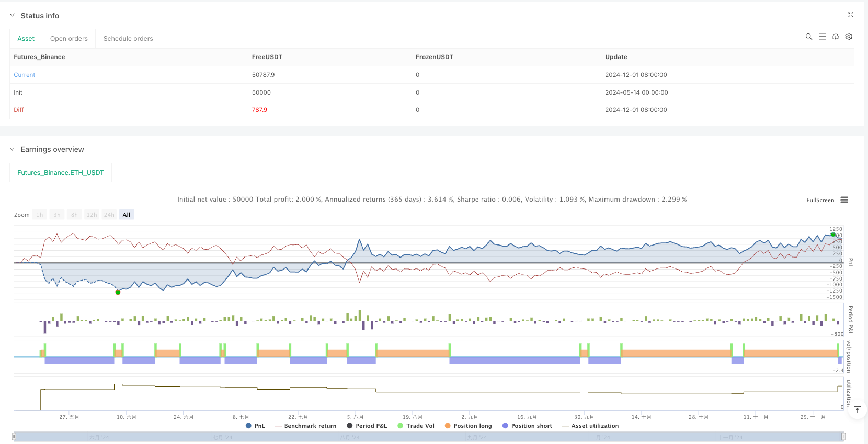Click the left handle of chart range navigator

(14, 437)
